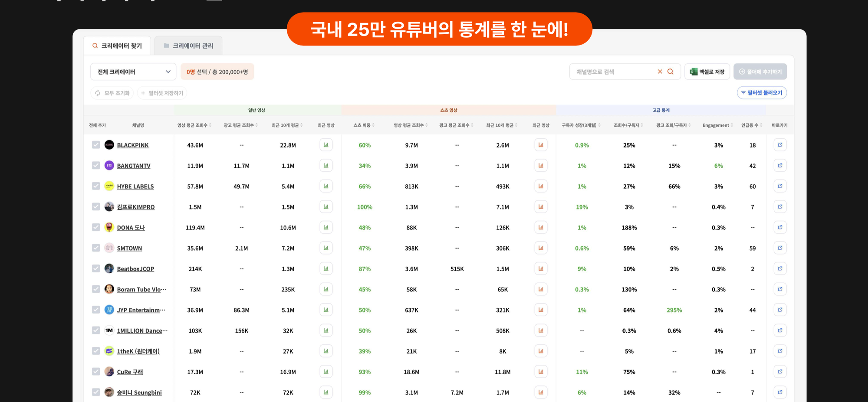Click the search magnifier icon
Screen dimensions: 868x402
[670, 71]
